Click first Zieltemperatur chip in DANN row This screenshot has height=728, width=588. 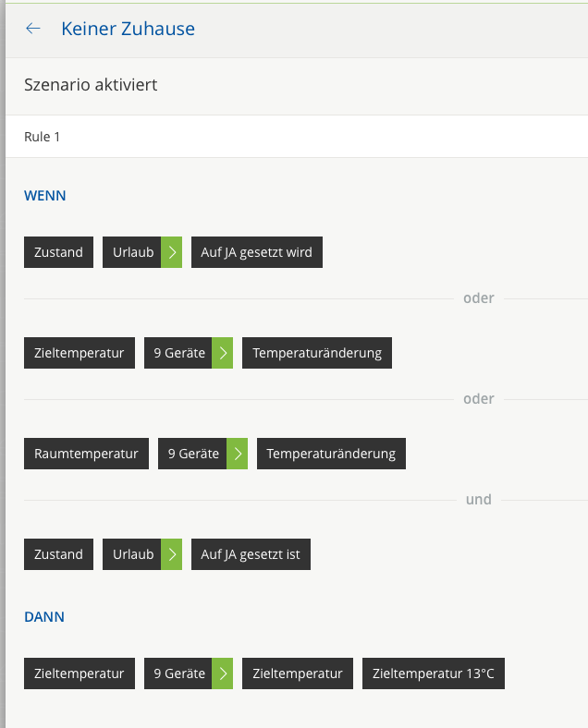(x=80, y=673)
